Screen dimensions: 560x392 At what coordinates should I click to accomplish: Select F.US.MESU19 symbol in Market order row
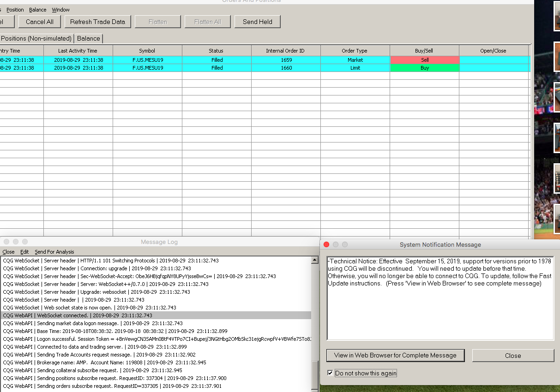coord(148,60)
